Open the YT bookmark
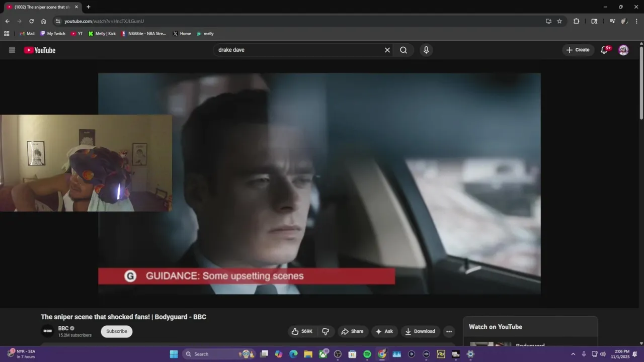Screen dimensions: 644x362 point(77,34)
